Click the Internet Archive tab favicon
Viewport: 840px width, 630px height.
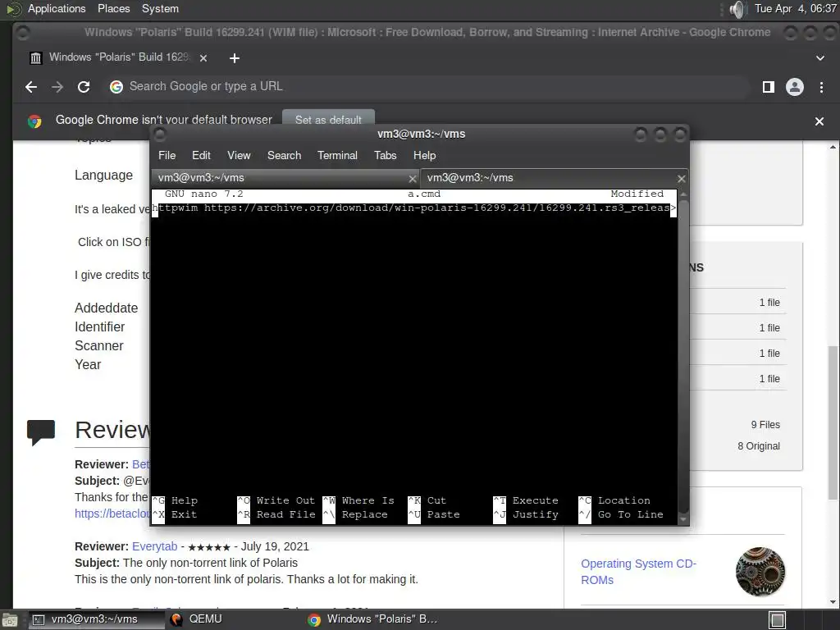point(36,58)
